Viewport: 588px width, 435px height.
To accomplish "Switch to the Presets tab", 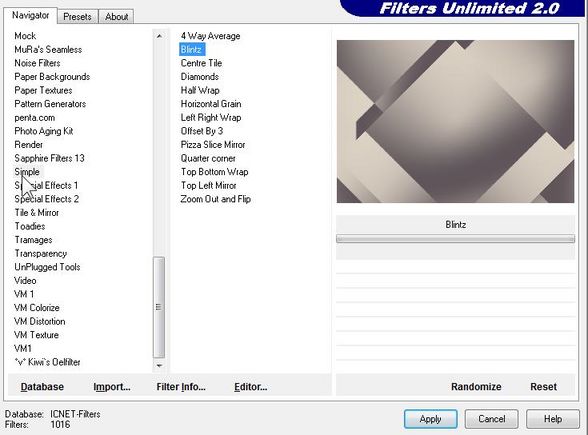I will pos(77,17).
